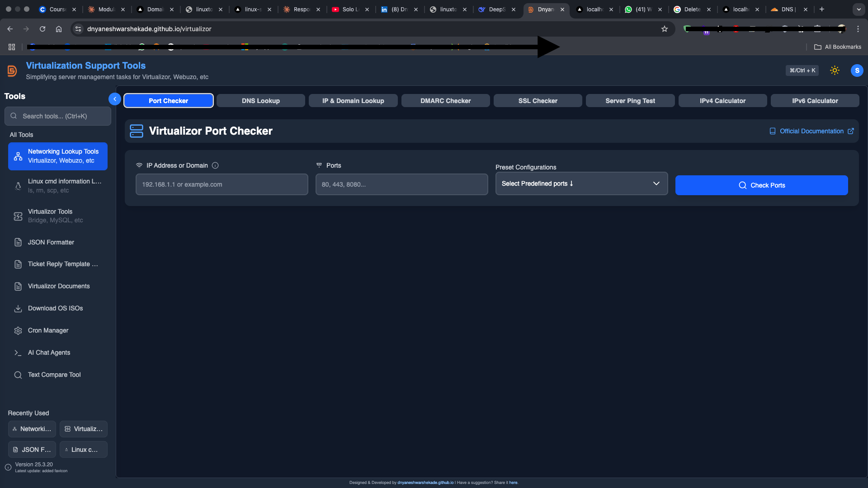868x488 pixels.
Task: Click the Check Ports button
Action: tap(762, 185)
